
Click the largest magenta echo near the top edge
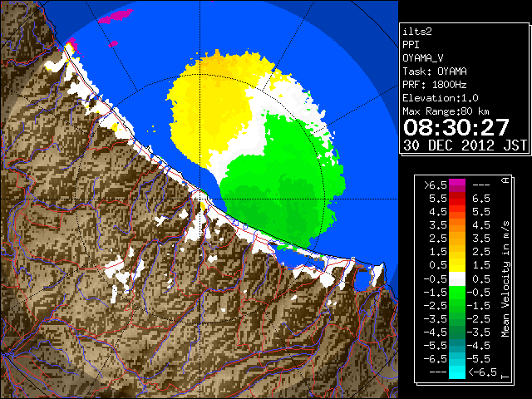116,16
